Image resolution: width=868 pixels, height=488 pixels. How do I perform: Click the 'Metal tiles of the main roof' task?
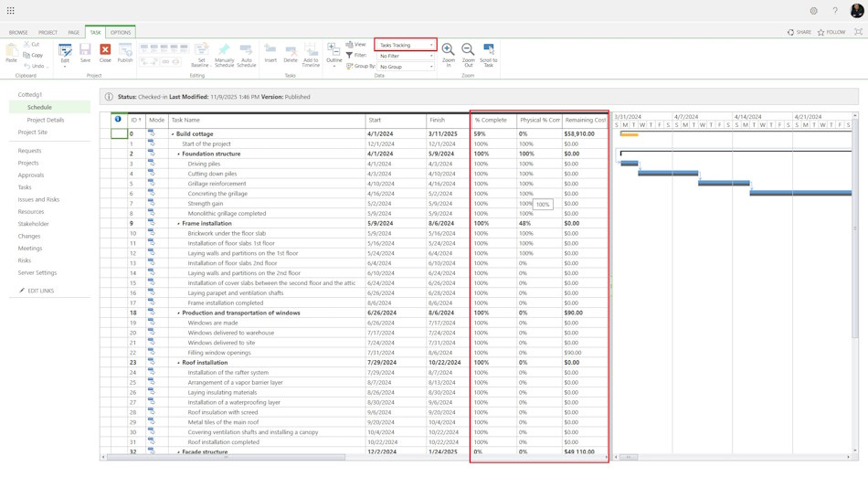pyautogui.click(x=223, y=422)
